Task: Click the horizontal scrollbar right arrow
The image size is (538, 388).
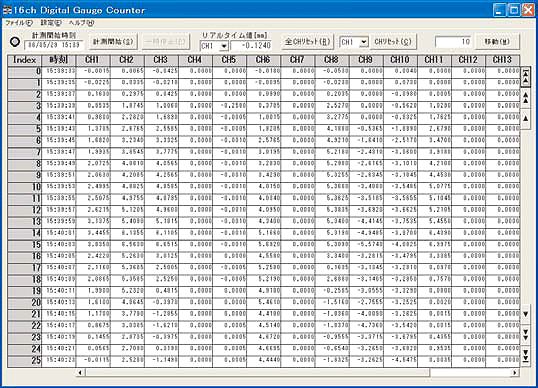Action: 514,373
